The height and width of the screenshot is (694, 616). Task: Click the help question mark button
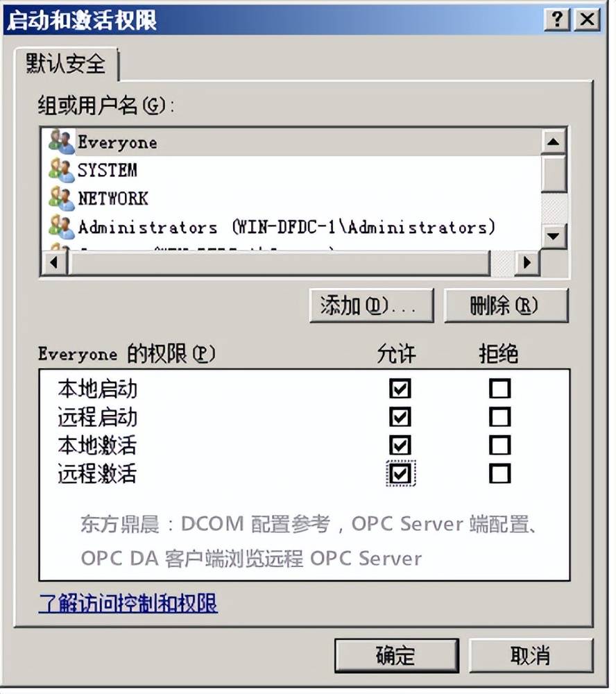point(558,19)
